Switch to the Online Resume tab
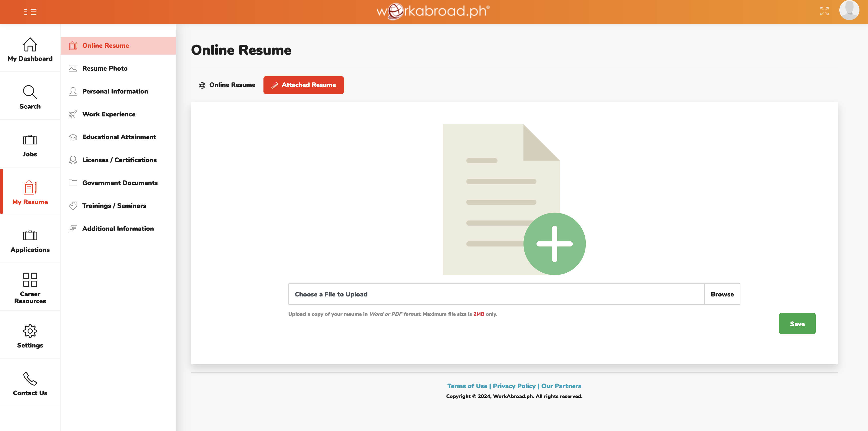 coord(227,85)
